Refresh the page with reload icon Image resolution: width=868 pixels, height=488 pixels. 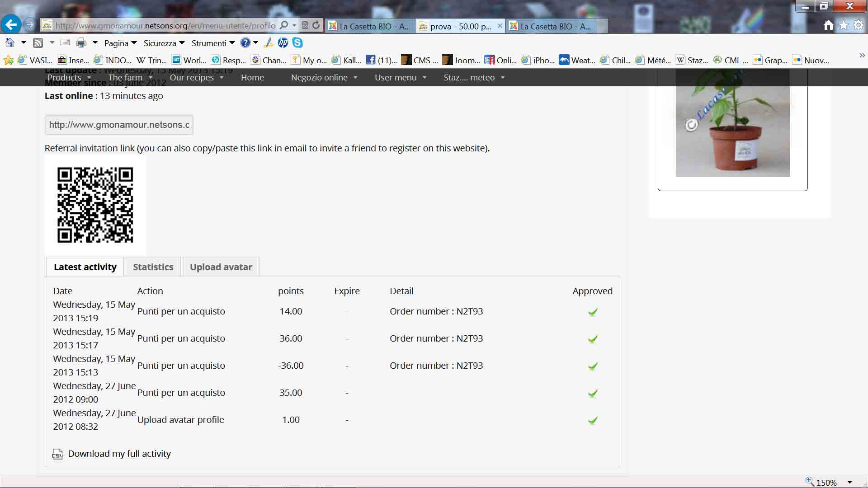tap(316, 25)
